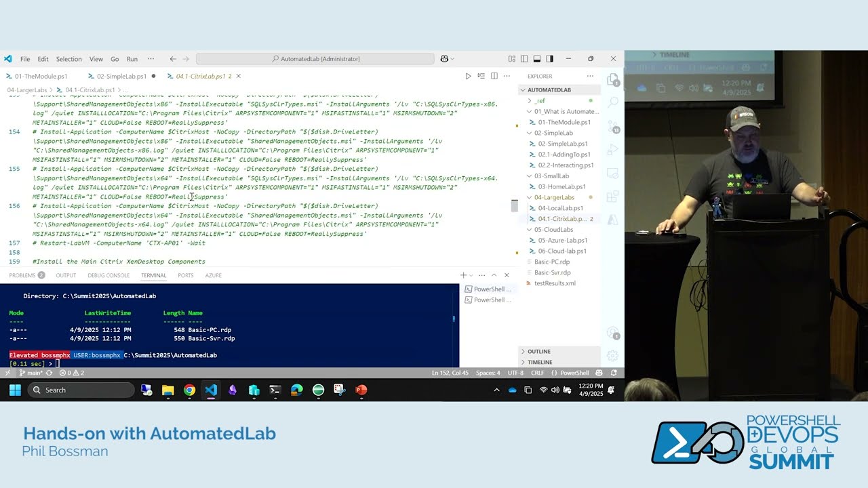Toggle the primary side bar layout

524,59
